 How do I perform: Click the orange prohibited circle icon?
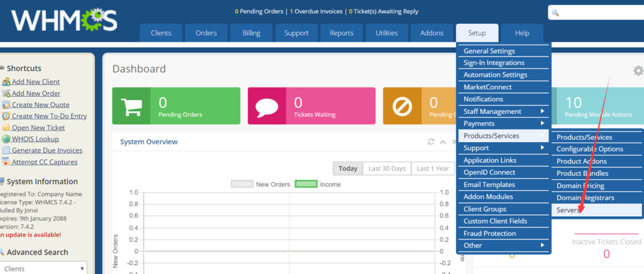(x=402, y=106)
